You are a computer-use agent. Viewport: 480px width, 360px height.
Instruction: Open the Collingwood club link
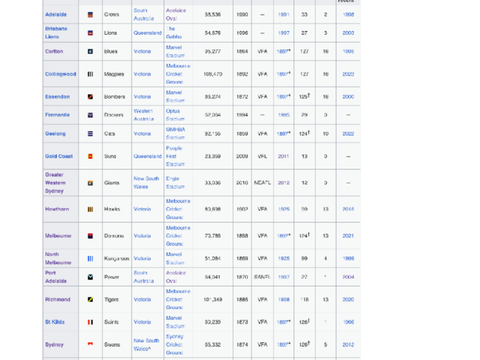61,74
